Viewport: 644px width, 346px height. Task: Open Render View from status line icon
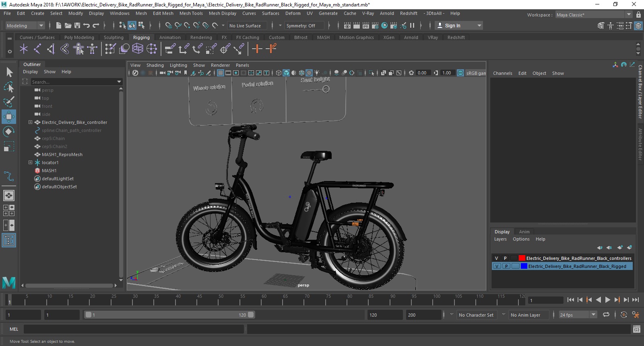pyautogui.click(x=347, y=25)
